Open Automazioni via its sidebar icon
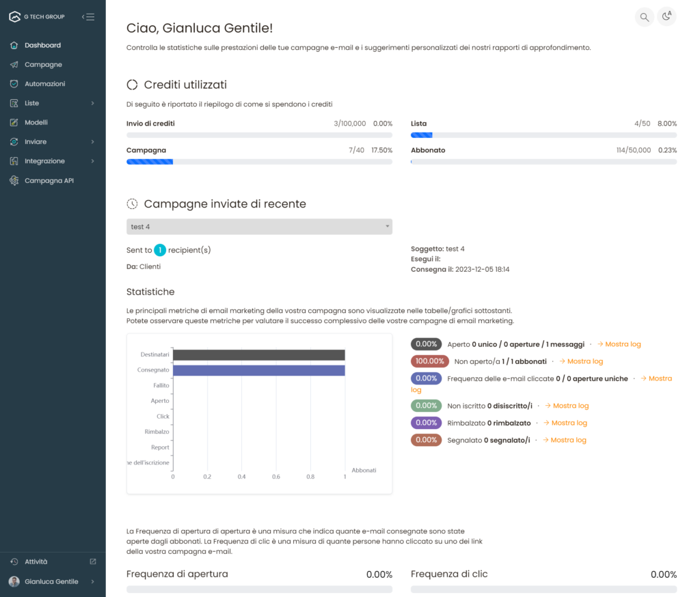The image size is (700, 597). tap(13, 83)
